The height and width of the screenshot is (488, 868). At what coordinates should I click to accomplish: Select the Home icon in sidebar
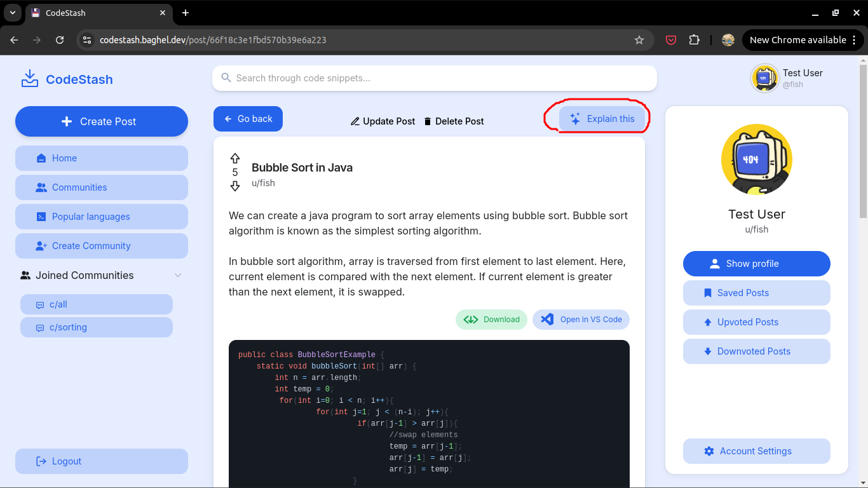point(41,158)
